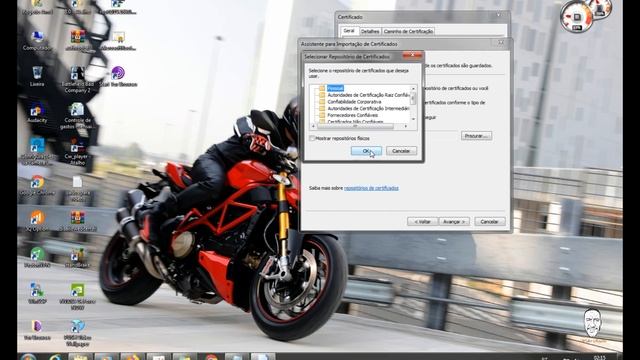
Task: Click the store list's vertical scrollbar down arrow
Action: pyautogui.click(x=413, y=119)
